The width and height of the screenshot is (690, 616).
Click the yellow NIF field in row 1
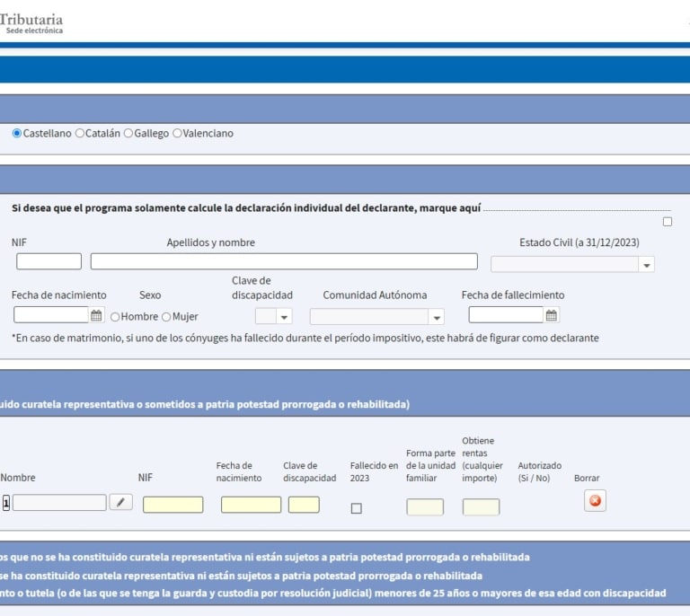point(172,505)
